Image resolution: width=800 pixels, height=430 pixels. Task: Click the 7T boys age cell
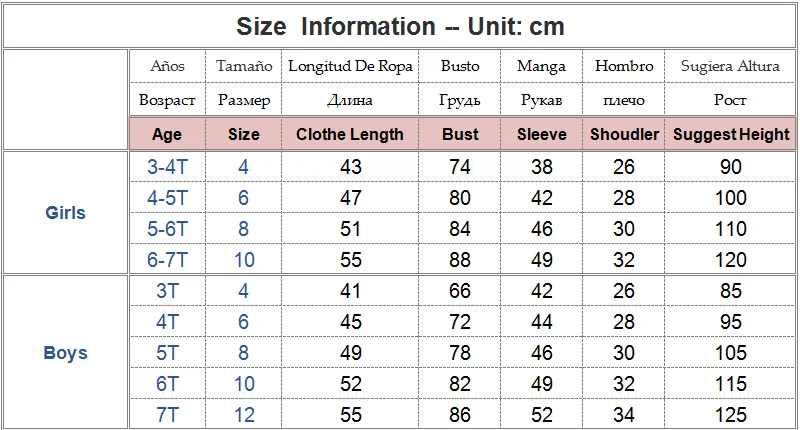167,415
